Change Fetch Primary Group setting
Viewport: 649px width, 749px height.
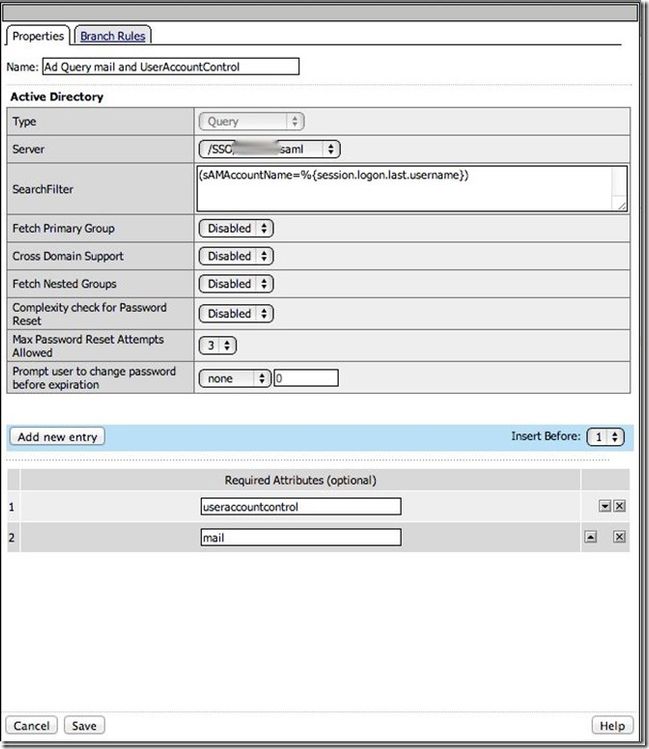(x=236, y=228)
